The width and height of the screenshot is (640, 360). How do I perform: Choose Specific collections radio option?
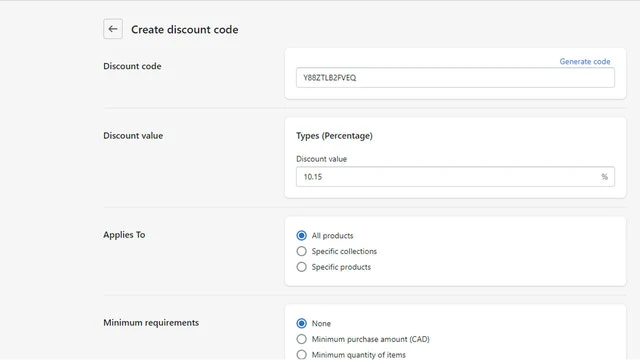click(301, 251)
